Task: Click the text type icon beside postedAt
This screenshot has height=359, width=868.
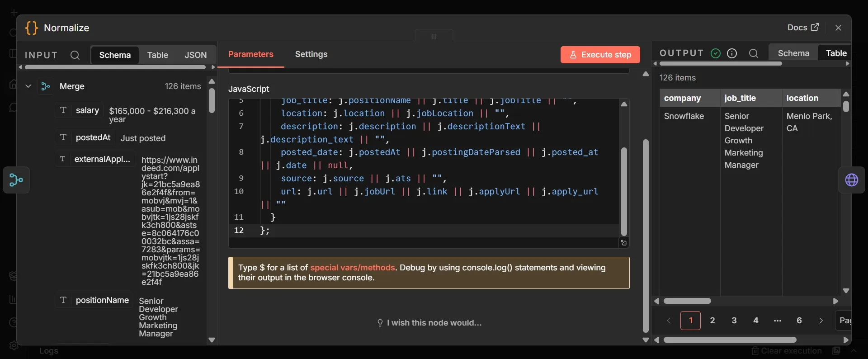Action: click(63, 137)
